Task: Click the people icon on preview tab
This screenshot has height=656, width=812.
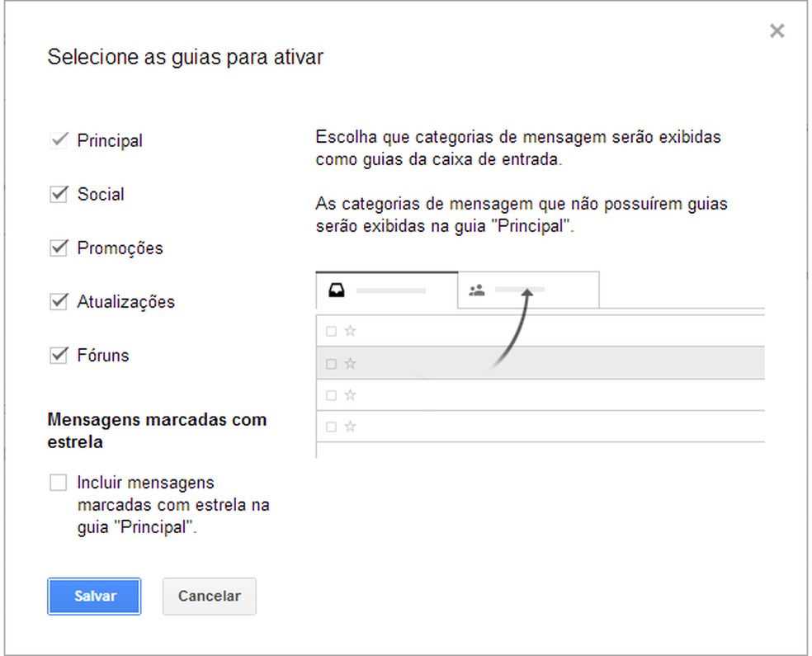Action: point(476,290)
